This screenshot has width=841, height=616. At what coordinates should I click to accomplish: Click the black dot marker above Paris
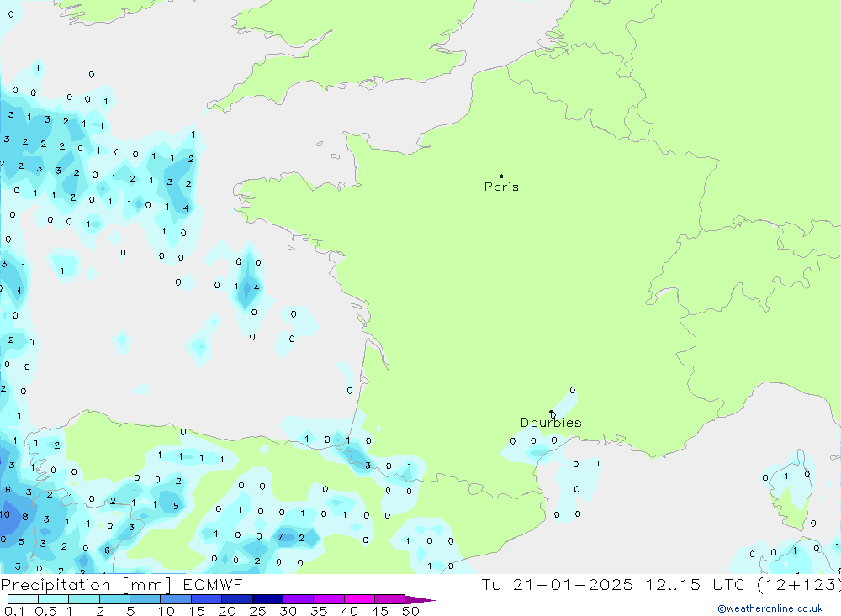(501, 176)
